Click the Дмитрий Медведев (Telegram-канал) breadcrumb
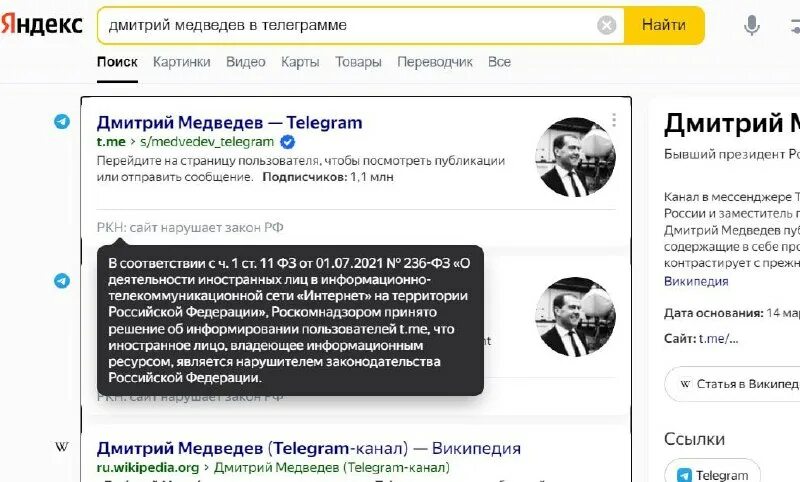The image size is (800, 482). pyautogui.click(x=332, y=467)
